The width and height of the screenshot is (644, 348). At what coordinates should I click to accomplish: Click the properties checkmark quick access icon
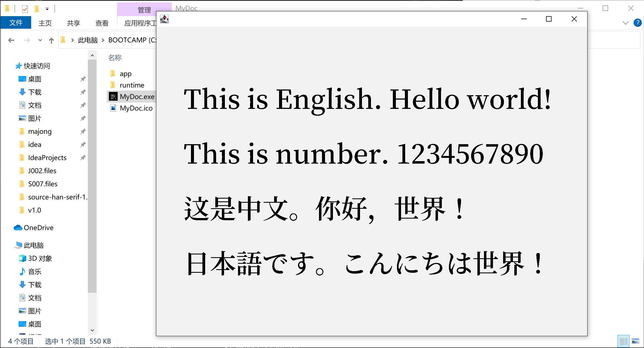click(x=25, y=9)
